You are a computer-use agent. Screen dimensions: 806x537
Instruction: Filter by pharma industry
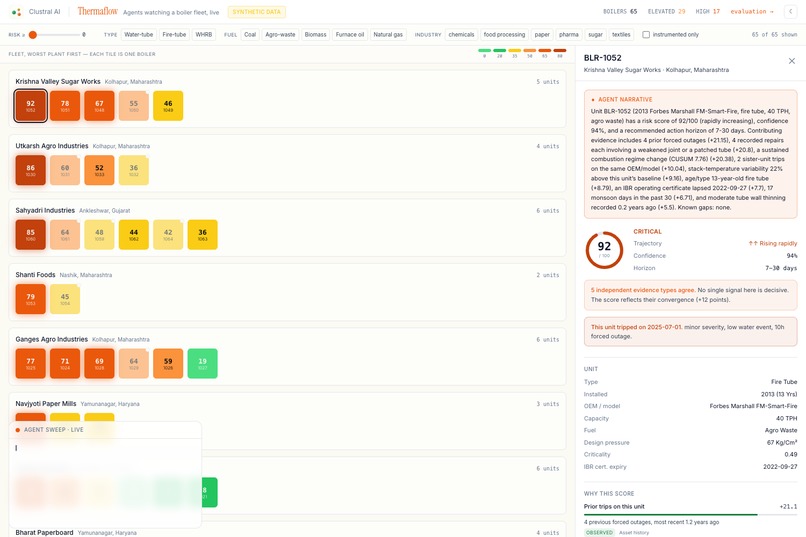(569, 35)
